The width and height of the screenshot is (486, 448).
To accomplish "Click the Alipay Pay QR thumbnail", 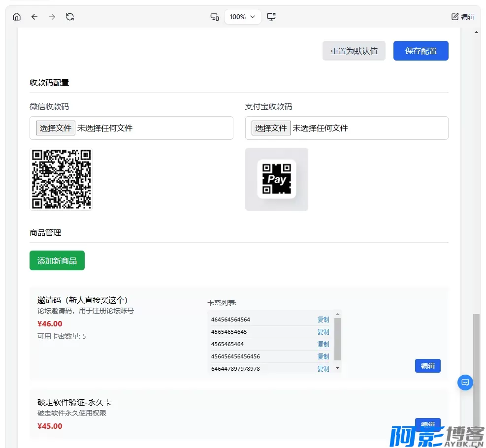I will pyautogui.click(x=277, y=179).
